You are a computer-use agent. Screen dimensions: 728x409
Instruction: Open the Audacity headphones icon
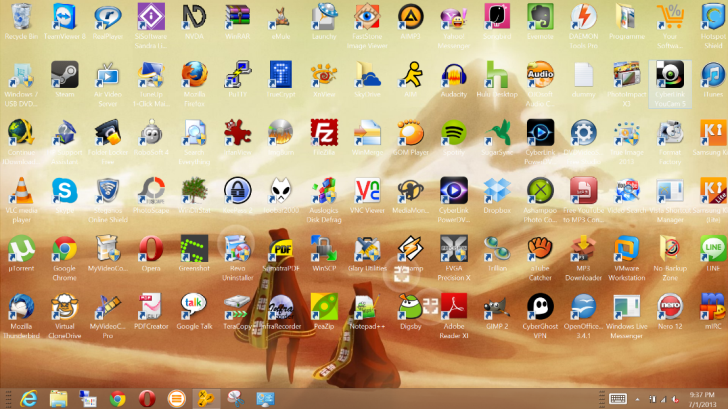(x=454, y=75)
